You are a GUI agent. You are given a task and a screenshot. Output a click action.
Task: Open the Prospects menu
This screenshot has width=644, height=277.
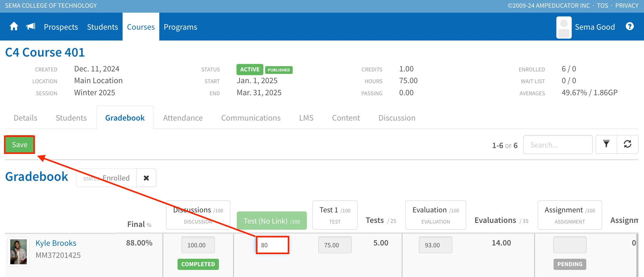61,27
